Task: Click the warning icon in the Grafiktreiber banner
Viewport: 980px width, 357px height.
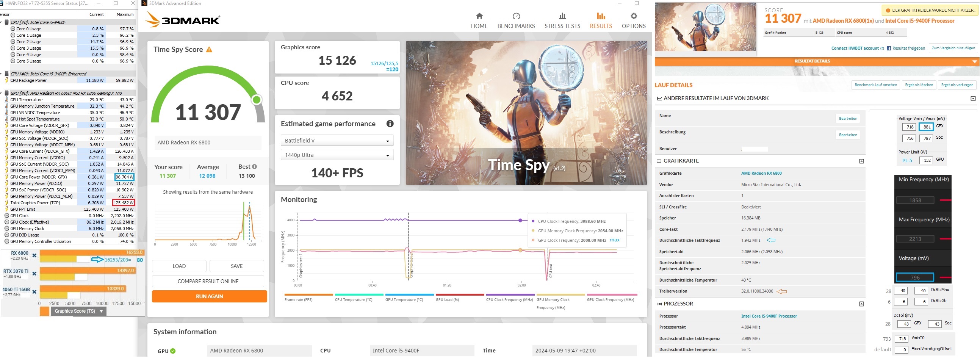Action: point(888,11)
